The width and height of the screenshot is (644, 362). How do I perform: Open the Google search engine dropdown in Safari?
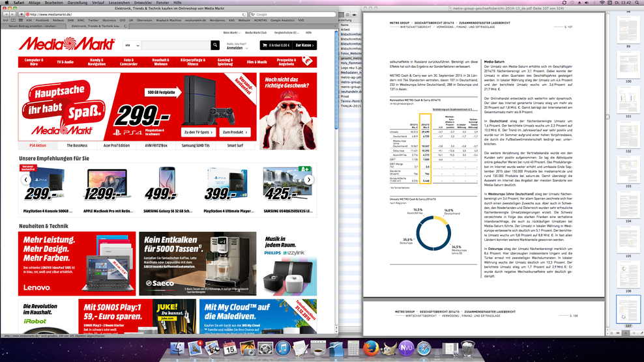[x=253, y=14]
